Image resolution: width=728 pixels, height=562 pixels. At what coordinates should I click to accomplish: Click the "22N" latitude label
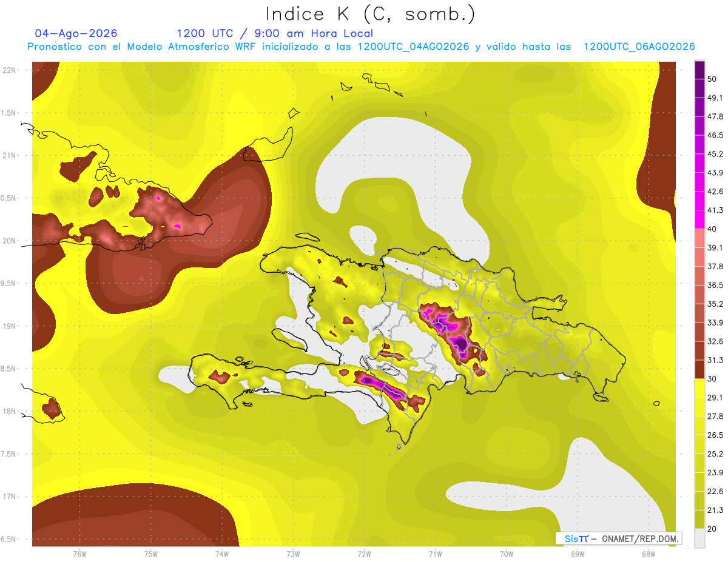click(x=9, y=70)
